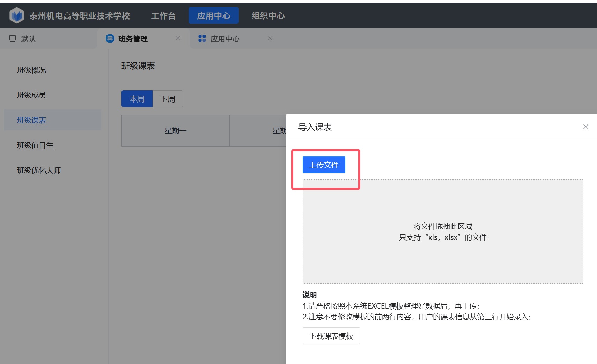Close the 应用中心 tab
Image resolution: width=597 pixels, height=364 pixels.
pos(270,38)
